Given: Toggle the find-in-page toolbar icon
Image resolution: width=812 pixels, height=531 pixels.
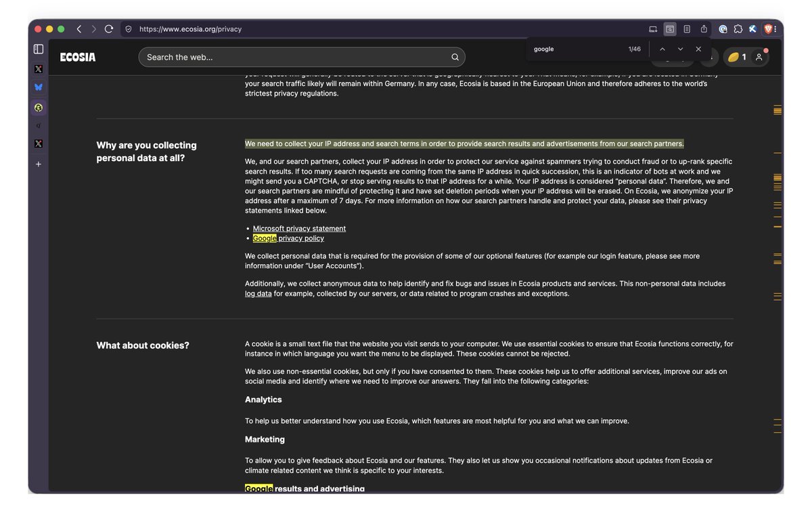Looking at the screenshot, I should pyautogui.click(x=670, y=29).
